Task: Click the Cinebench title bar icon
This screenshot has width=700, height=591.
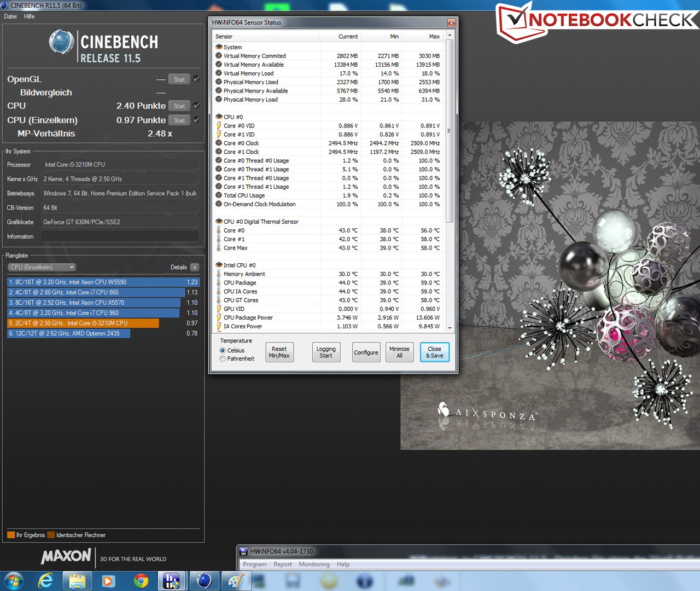Action: (x=4, y=5)
